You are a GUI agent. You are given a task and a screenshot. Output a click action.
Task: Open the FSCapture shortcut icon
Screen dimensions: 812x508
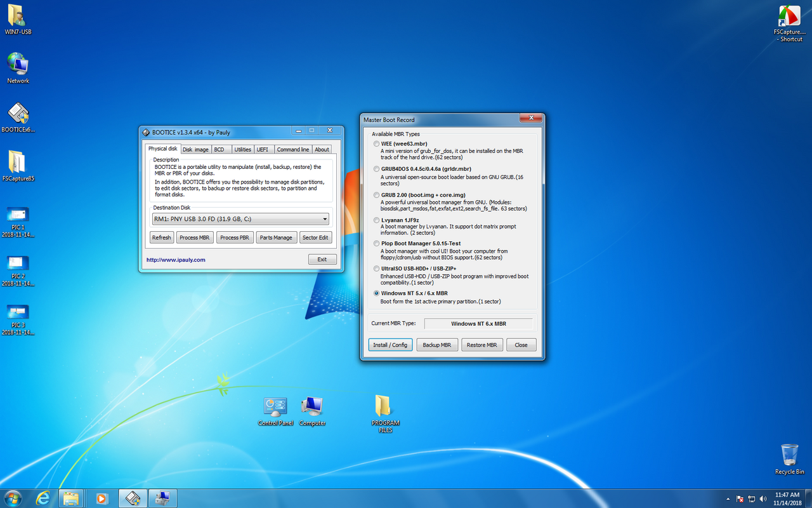tap(789, 24)
